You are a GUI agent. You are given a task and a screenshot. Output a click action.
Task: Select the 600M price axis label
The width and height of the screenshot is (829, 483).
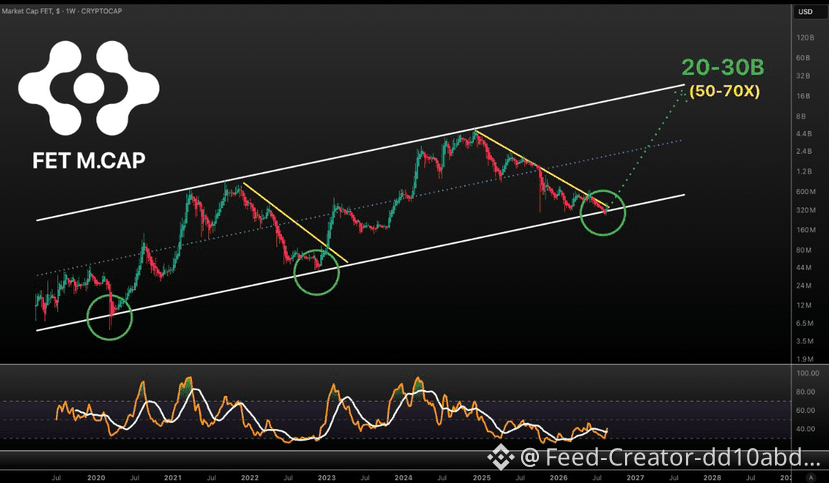[x=806, y=191]
